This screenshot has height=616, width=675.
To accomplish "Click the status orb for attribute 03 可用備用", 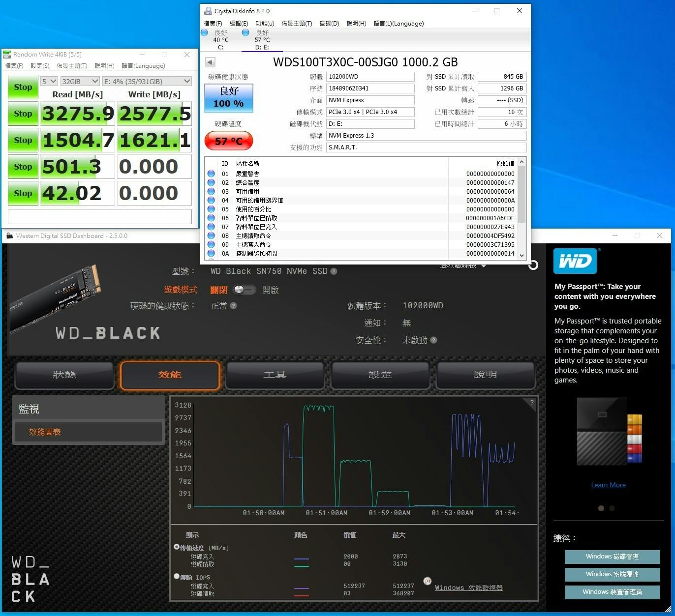I will click(211, 191).
